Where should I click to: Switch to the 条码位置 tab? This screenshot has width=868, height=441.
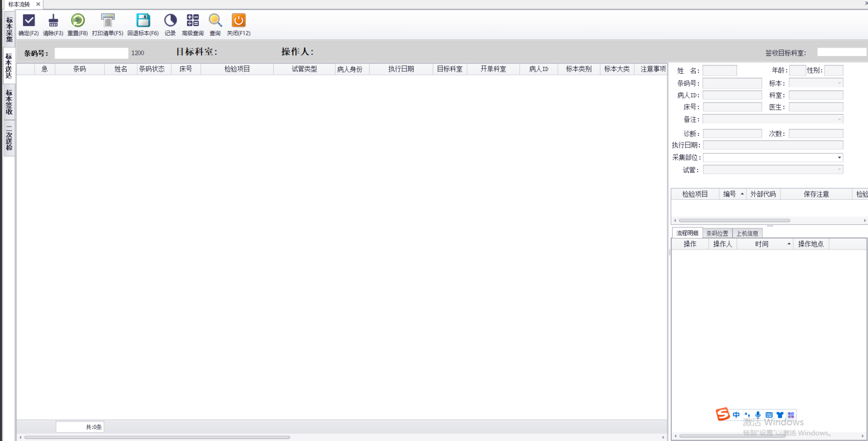point(717,233)
